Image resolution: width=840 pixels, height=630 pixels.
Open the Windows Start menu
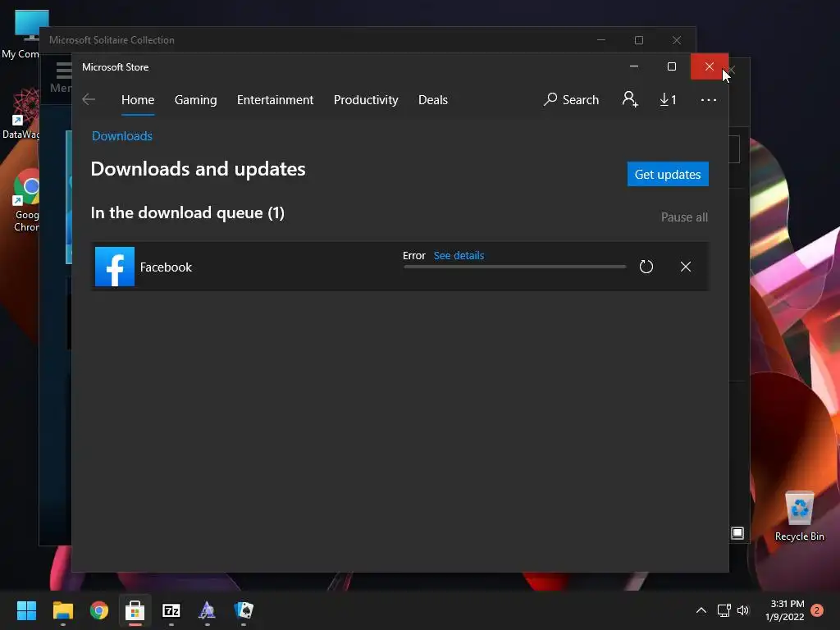coord(26,610)
